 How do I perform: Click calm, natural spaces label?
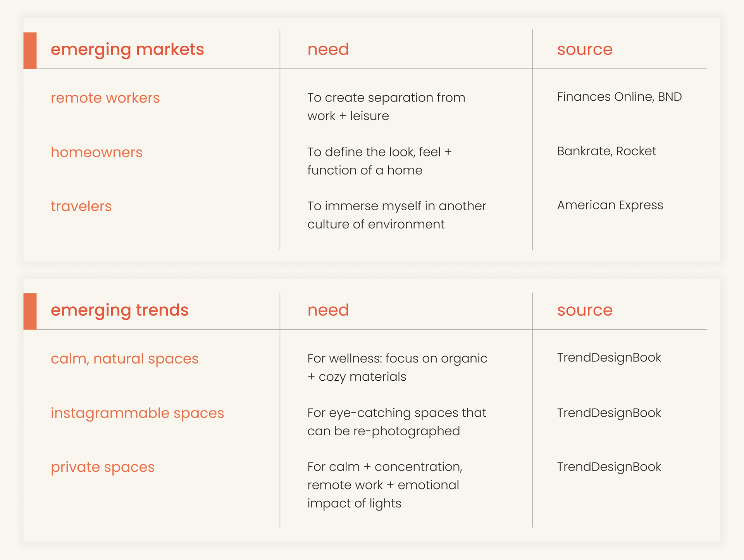coord(125,359)
